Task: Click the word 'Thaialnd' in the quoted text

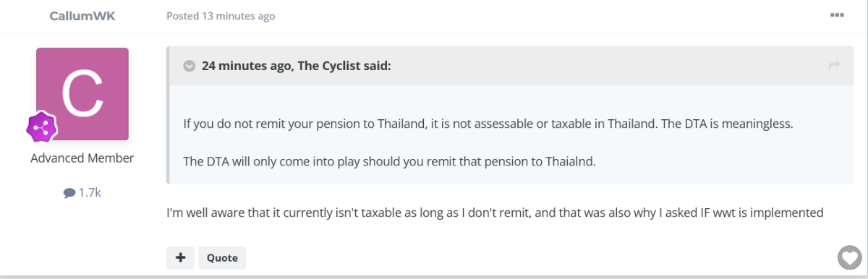Action: (x=570, y=161)
